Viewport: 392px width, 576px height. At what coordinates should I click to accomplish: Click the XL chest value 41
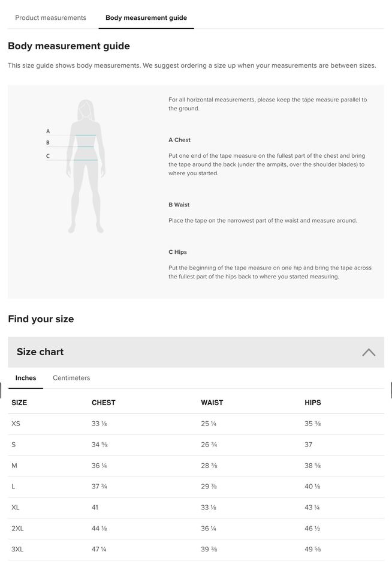click(95, 507)
